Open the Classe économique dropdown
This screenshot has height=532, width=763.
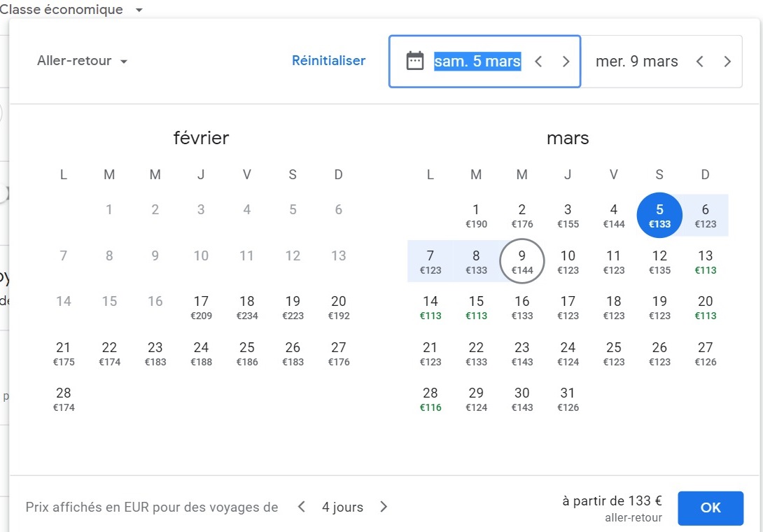click(x=71, y=9)
